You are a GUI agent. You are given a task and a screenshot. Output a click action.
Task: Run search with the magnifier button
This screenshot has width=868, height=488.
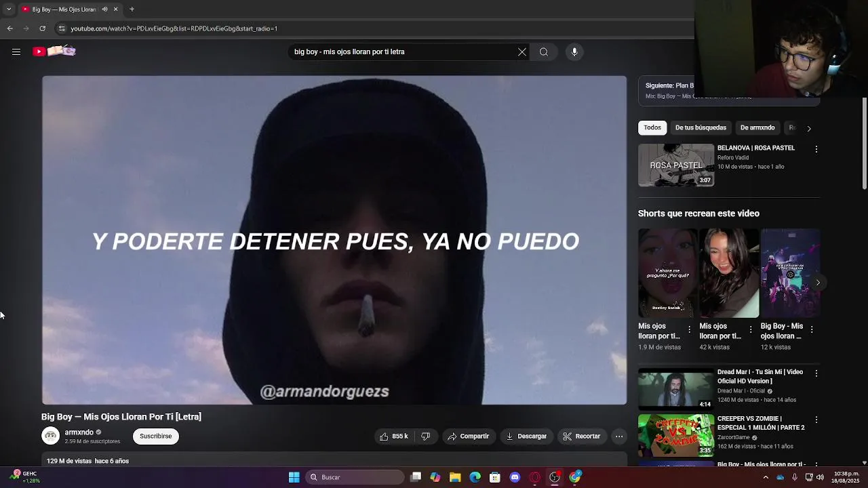544,52
